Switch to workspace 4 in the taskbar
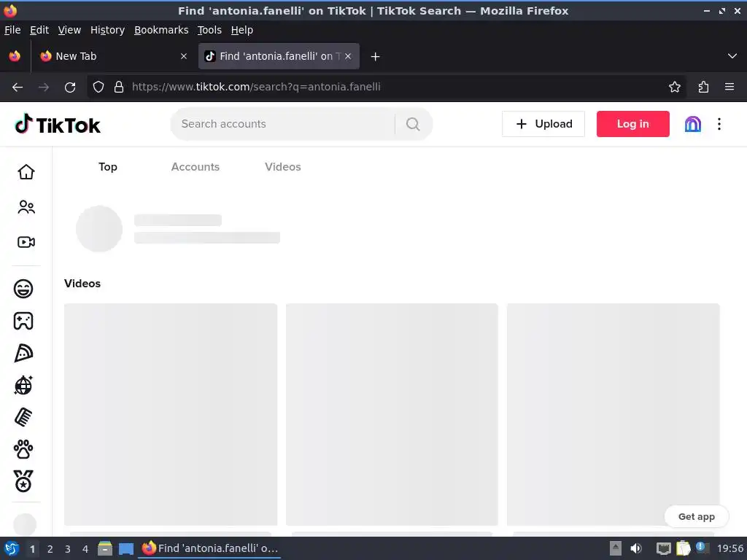This screenshot has height=560, width=747. pos(85,549)
